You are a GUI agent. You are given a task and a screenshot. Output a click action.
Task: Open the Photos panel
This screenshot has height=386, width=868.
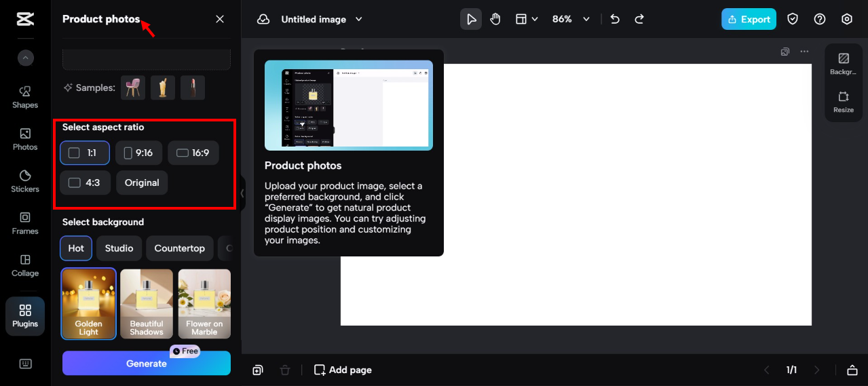pos(25,139)
